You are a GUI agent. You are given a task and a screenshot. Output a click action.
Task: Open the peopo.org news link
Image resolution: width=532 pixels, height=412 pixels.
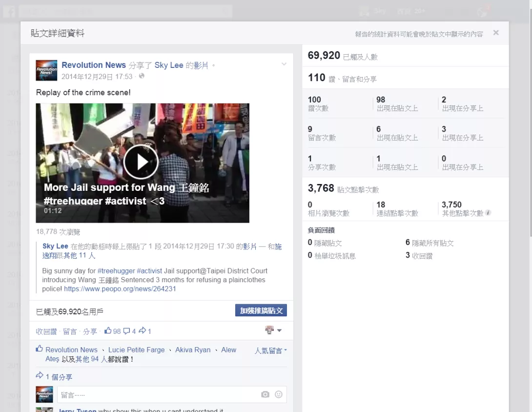click(120, 289)
